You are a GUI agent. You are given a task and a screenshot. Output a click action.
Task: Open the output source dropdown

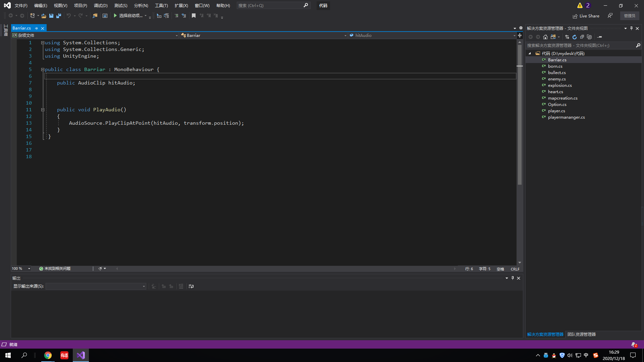tap(144, 286)
